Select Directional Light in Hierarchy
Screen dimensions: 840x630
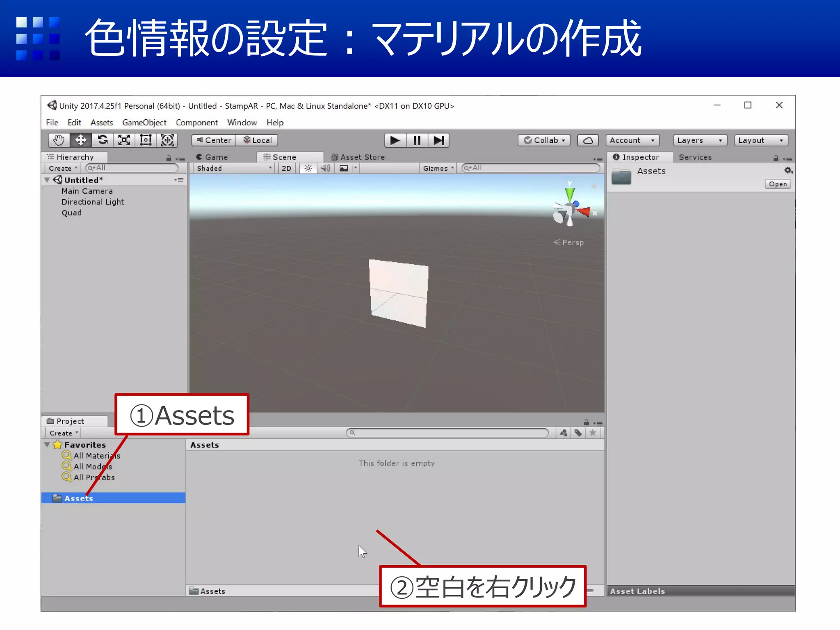[93, 202]
